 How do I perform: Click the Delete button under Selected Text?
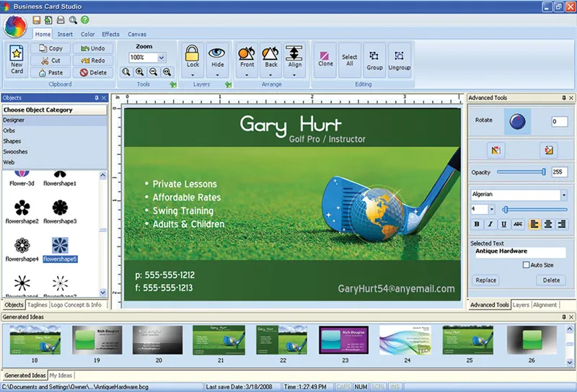(x=551, y=280)
